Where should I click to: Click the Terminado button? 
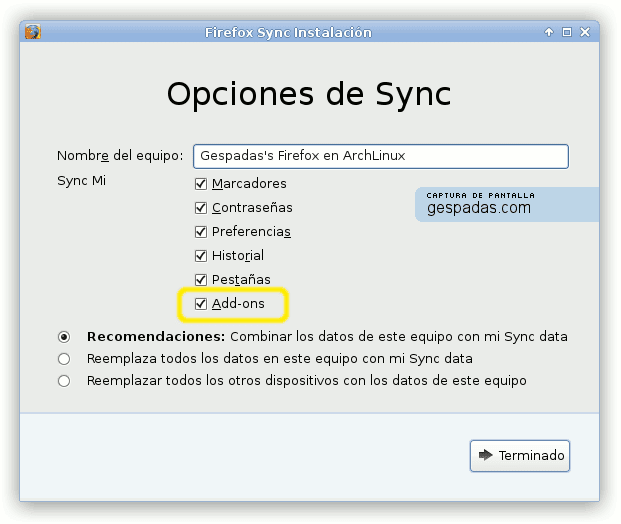(520, 455)
